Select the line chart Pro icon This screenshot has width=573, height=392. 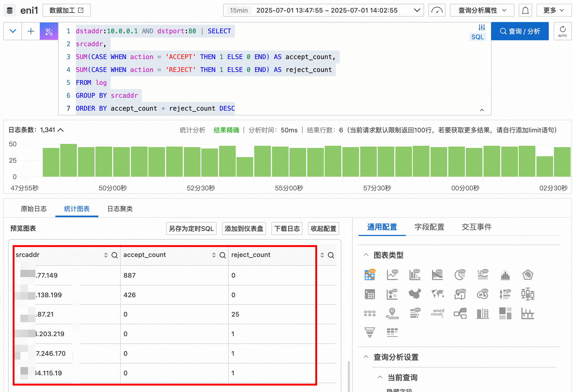pyautogui.click(x=392, y=275)
